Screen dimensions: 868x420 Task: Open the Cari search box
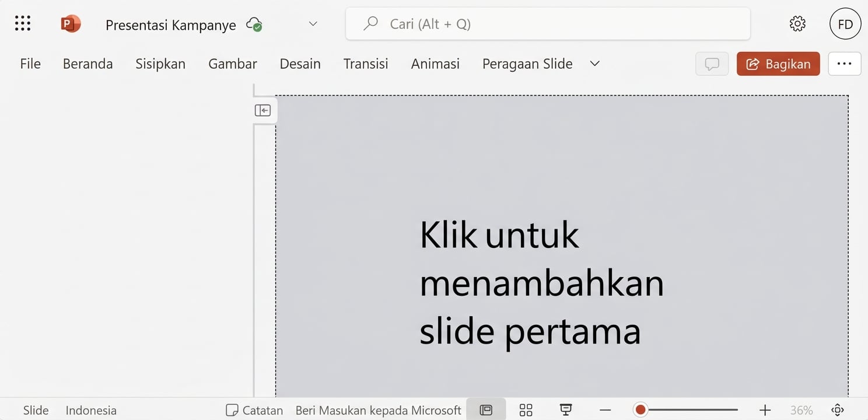click(547, 23)
